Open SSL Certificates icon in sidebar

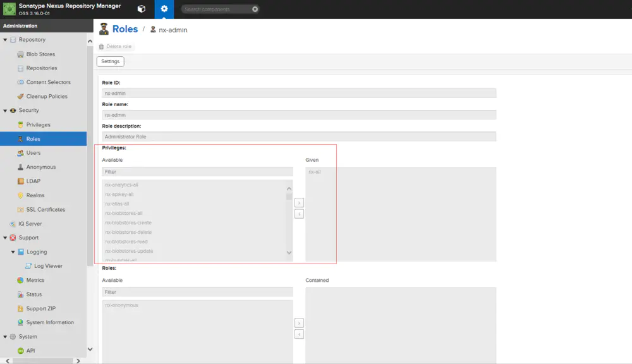point(21,210)
